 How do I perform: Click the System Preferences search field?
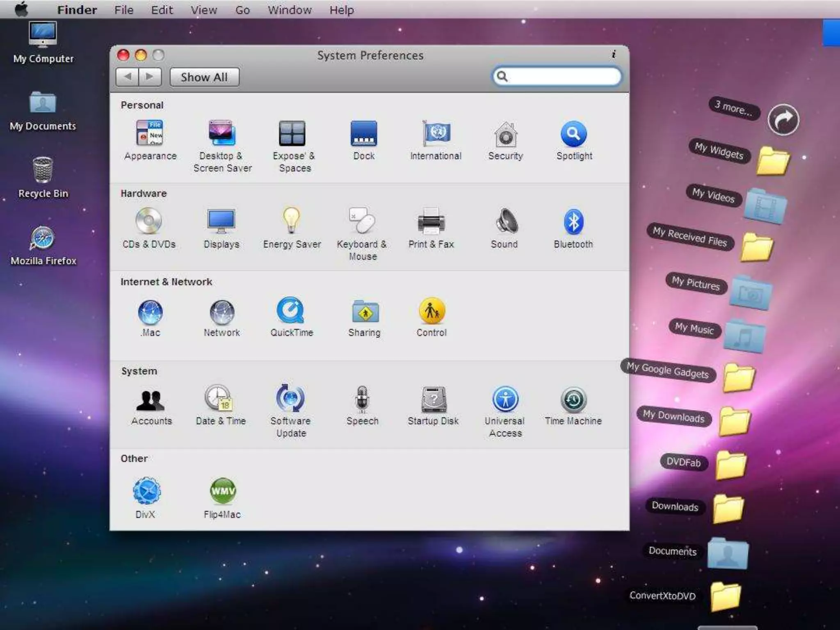[x=562, y=76]
